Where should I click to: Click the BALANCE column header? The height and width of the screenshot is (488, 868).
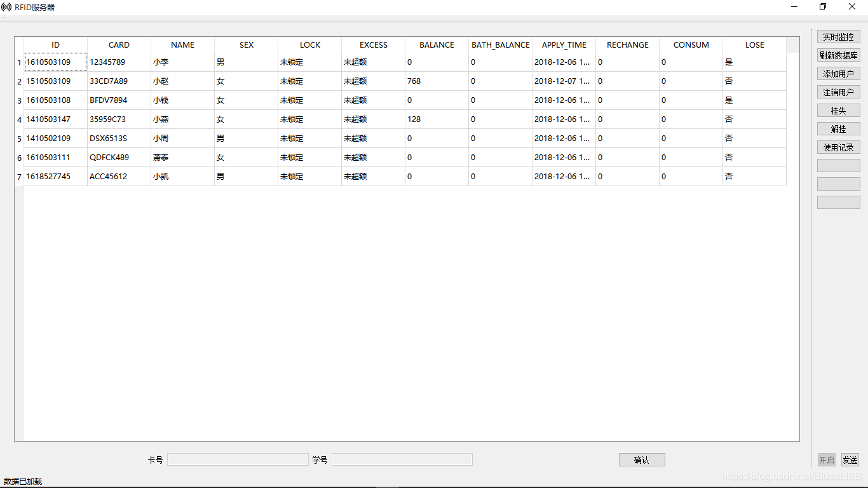[x=437, y=44]
